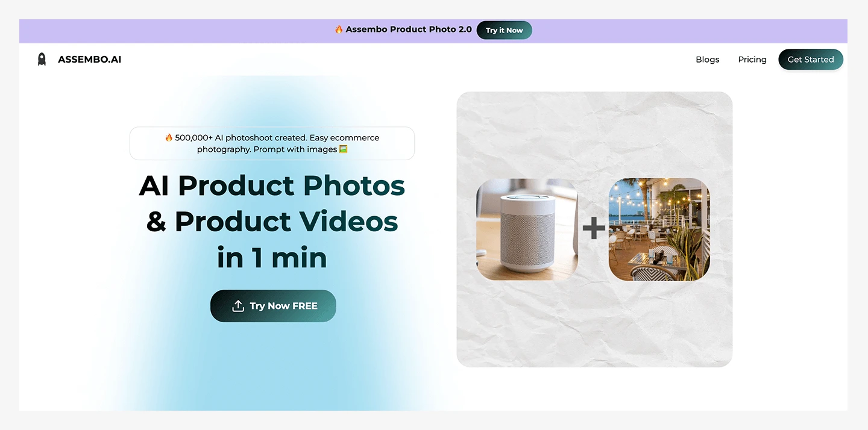Click the plus sign between the two photos

click(x=594, y=228)
